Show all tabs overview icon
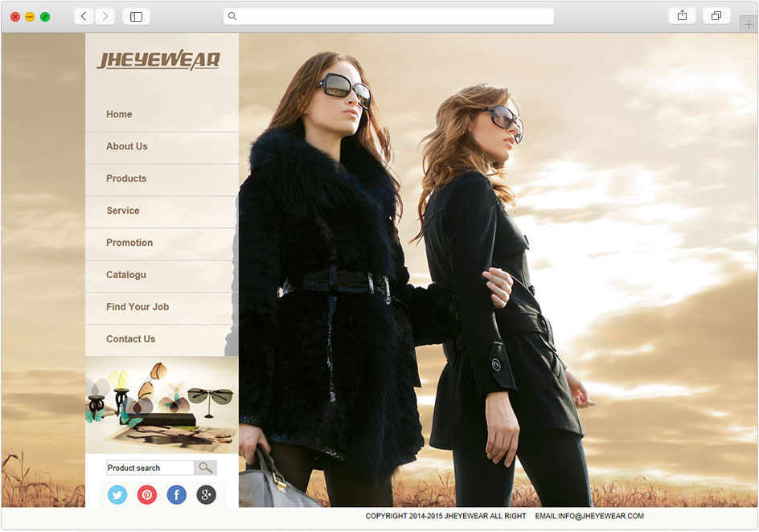Screen dimensions: 759x532 click(716, 16)
